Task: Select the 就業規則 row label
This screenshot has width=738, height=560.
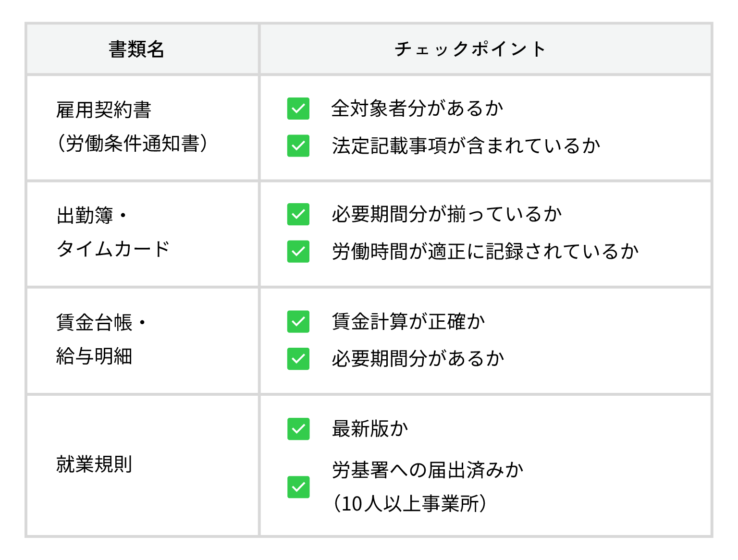Action: (x=94, y=464)
